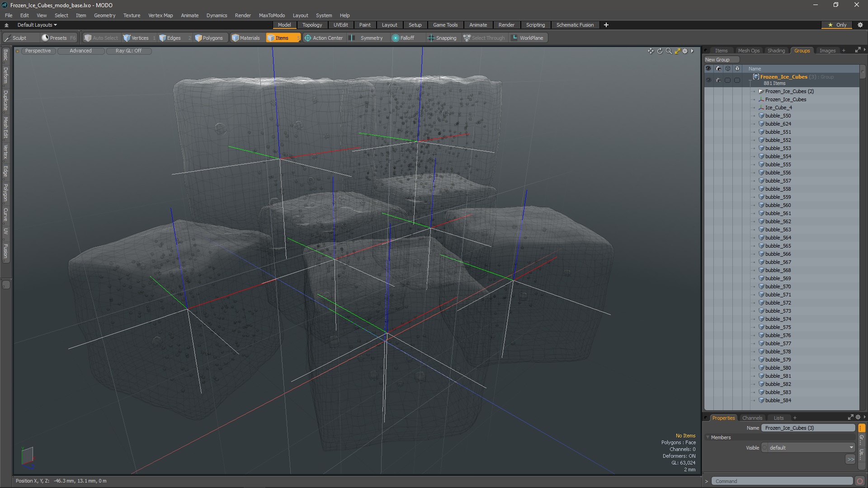Switch to the Shading tab

(x=776, y=51)
